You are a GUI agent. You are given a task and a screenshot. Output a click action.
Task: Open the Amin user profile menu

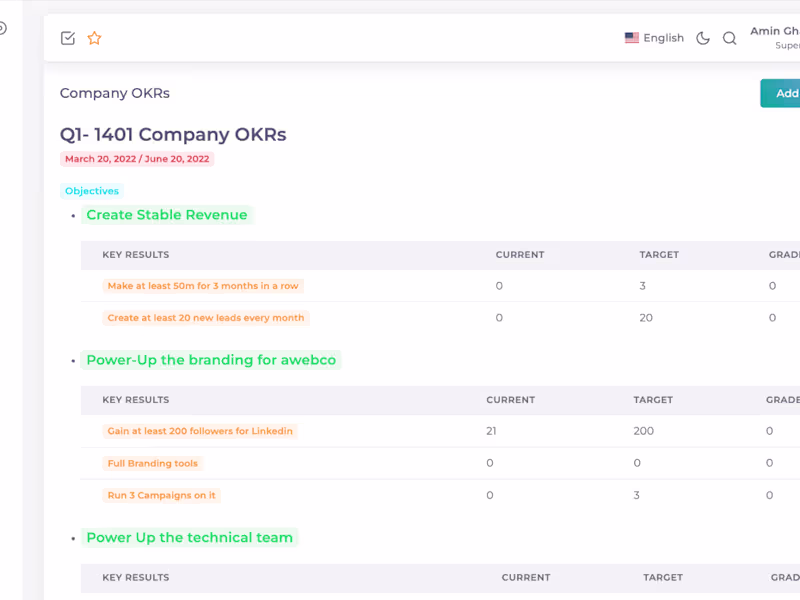tap(774, 38)
